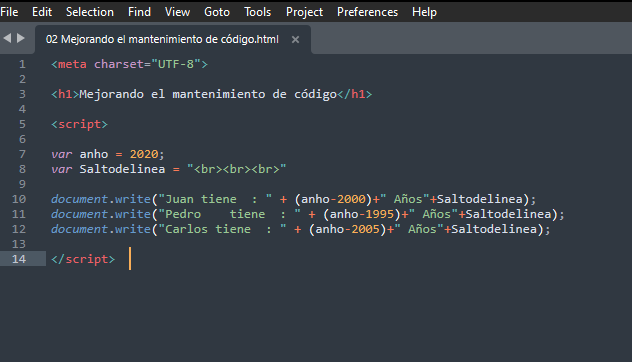This screenshot has width=632, height=362.
Task: Click the opening <script> tag
Action: [79, 125]
